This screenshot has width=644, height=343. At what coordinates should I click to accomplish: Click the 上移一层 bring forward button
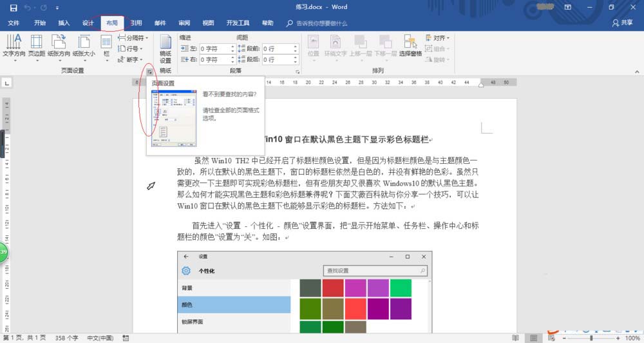[x=361, y=48]
